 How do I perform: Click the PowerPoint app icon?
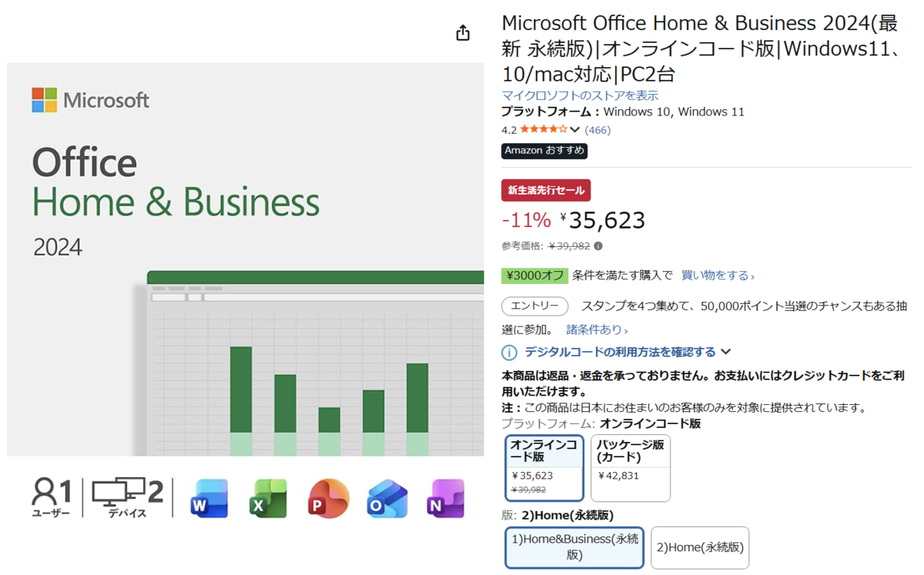[328, 498]
